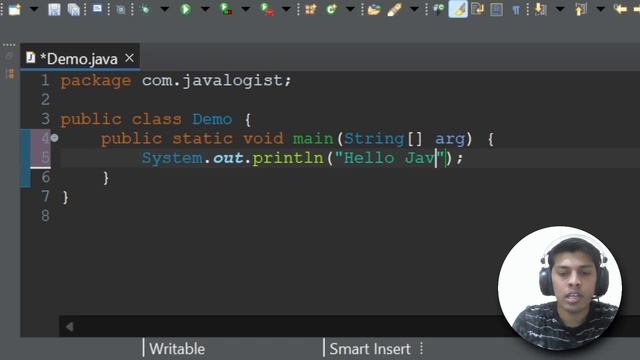640x360 pixels.
Task: Toggle the breadcrumb icon beside Mark Occurrences
Action: click(x=438, y=9)
